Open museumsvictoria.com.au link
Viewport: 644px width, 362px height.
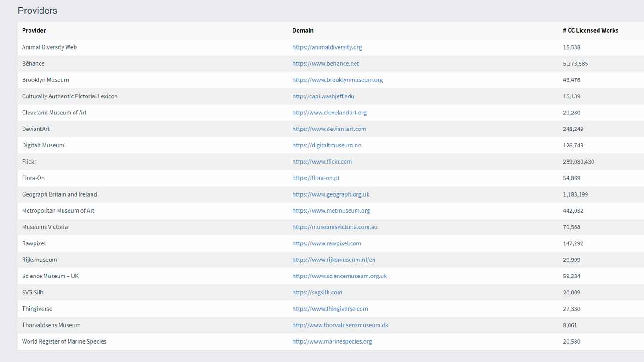(x=335, y=227)
